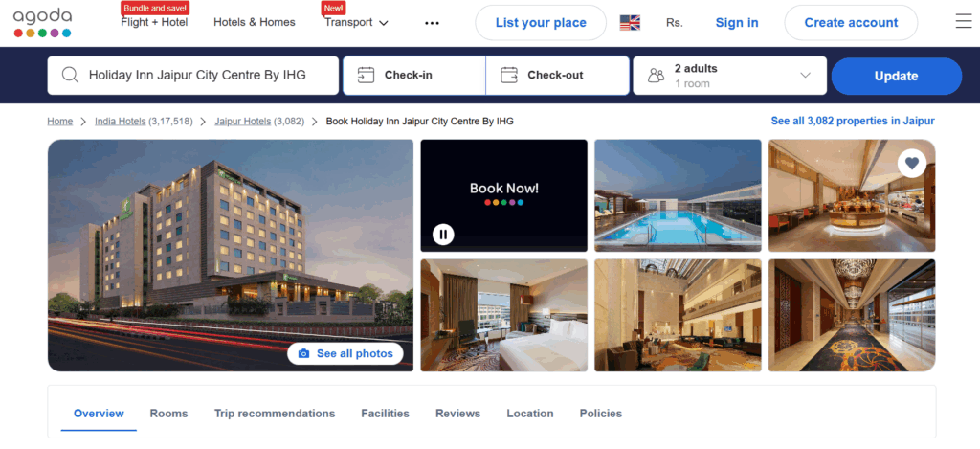Click the search magnifier icon
This screenshot has height=449, width=980.
click(70, 76)
